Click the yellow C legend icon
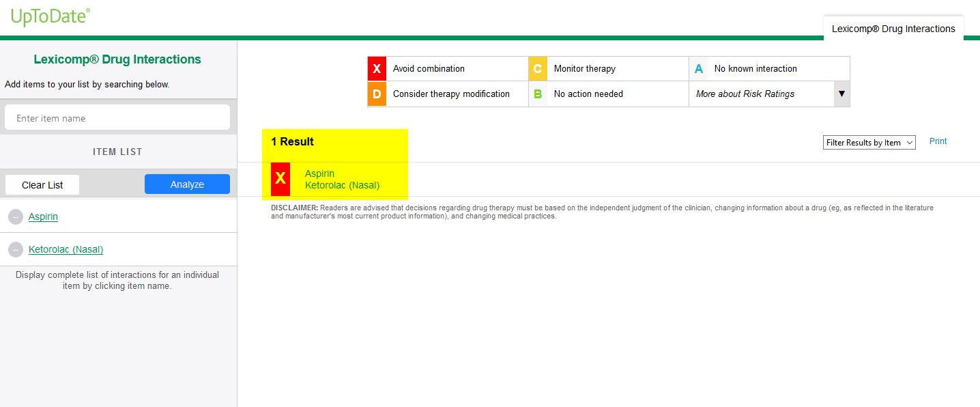The width and height of the screenshot is (980, 407). [x=538, y=69]
